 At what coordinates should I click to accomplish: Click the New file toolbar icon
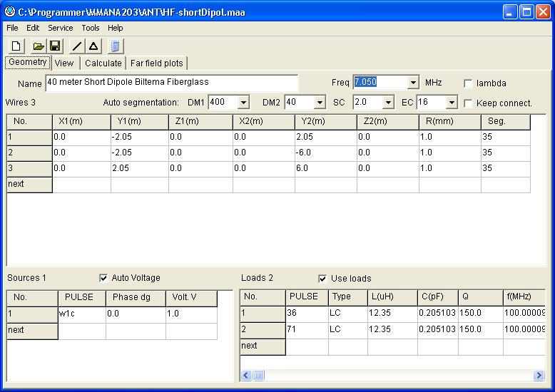pos(16,46)
